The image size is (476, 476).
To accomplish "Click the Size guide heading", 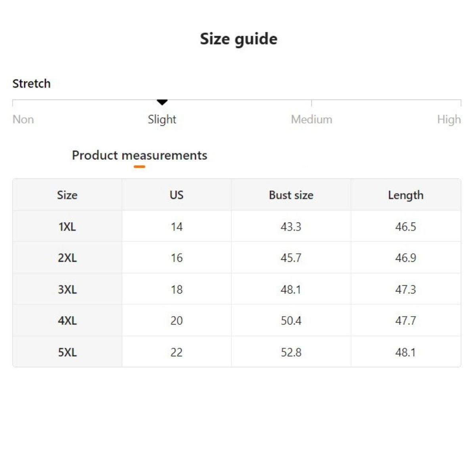I will point(238,39).
